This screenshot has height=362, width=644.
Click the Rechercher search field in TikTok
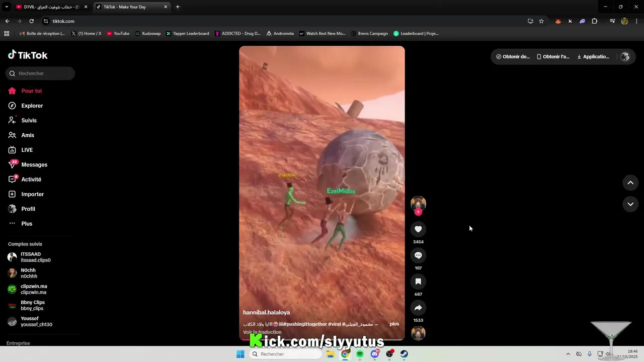(x=40, y=73)
